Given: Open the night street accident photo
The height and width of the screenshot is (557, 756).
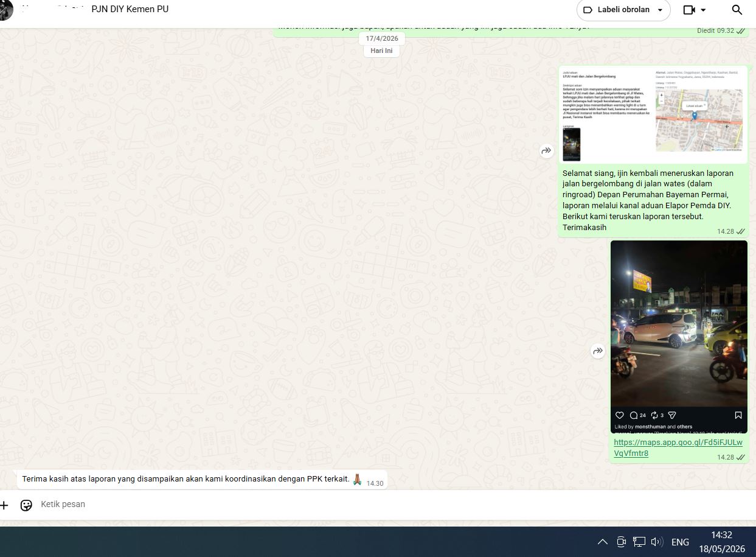Looking at the screenshot, I should (x=679, y=336).
